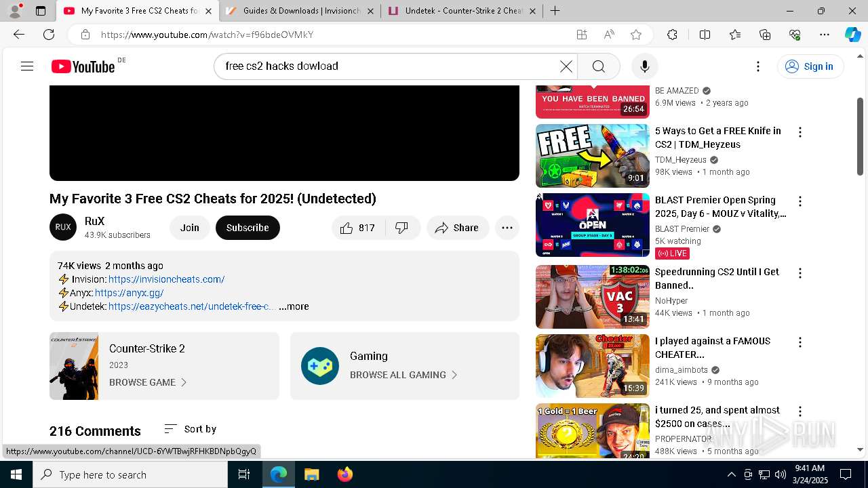This screenshot has width=868, height=488.
Task: Clear the search query with X
Action: [566, 66]
